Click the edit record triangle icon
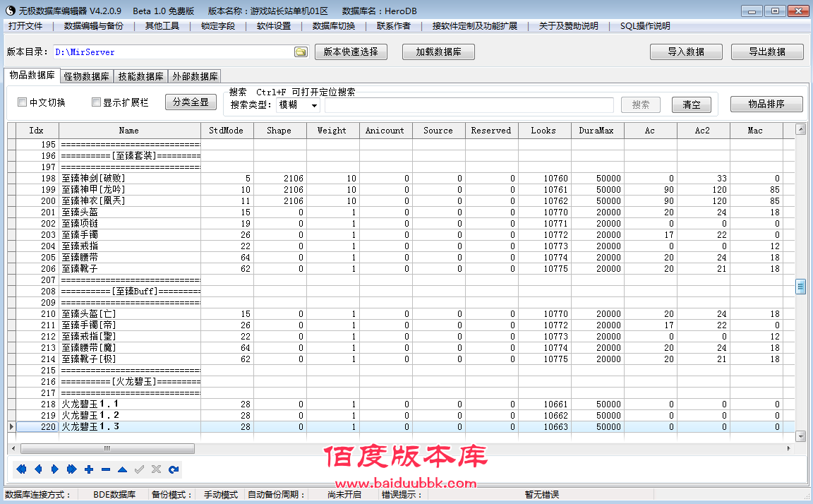The image size is (813, 504). pos(123,469)
